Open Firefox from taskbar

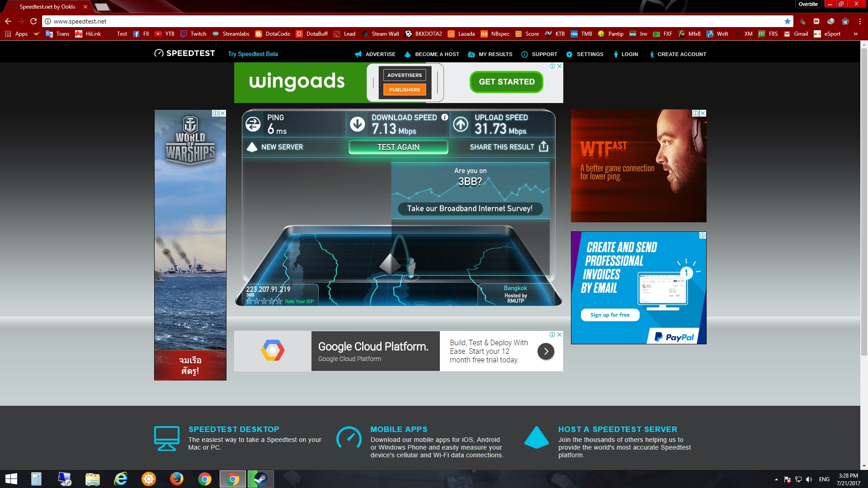click(176, 479)
